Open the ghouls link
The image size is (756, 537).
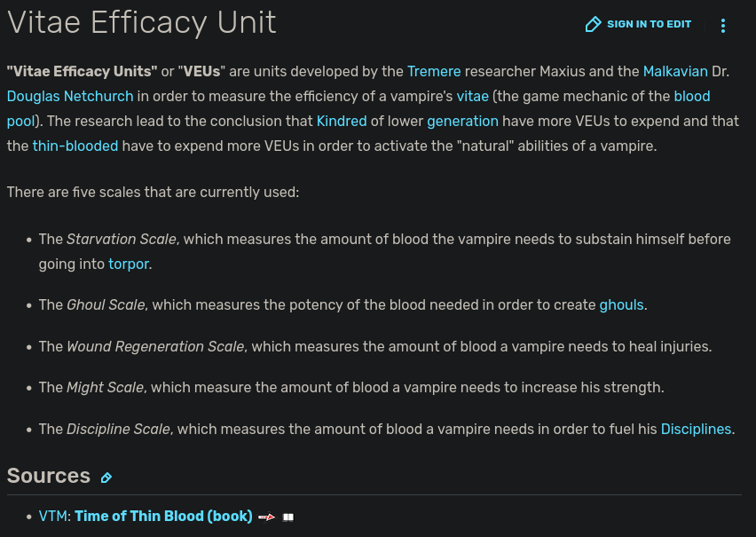coord(621,304)
